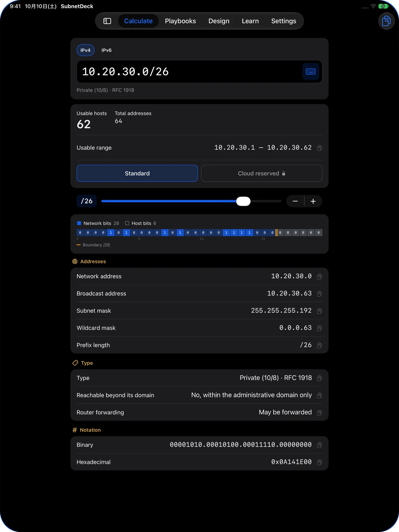Image resolution: width=399 pixels, height=532 pixels.
Task: Open the keyboard input icon in address field
Action: [x=311, y=72]
